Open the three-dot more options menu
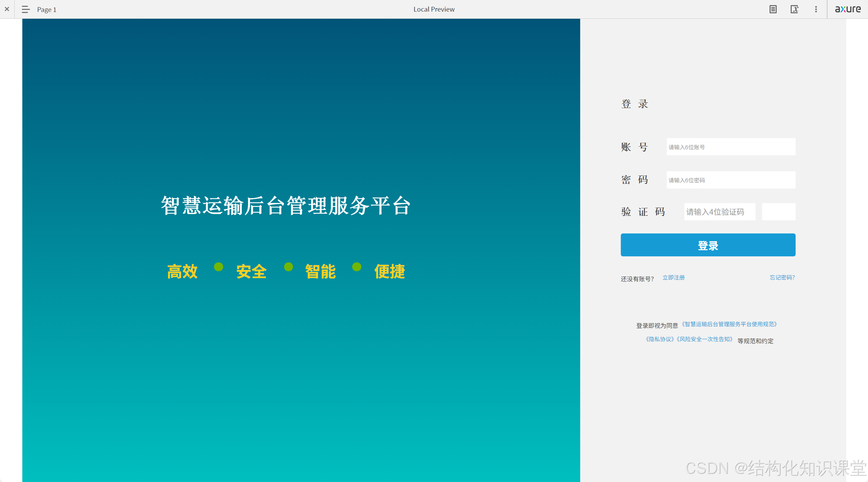868x482 pixels. [816, 9]
